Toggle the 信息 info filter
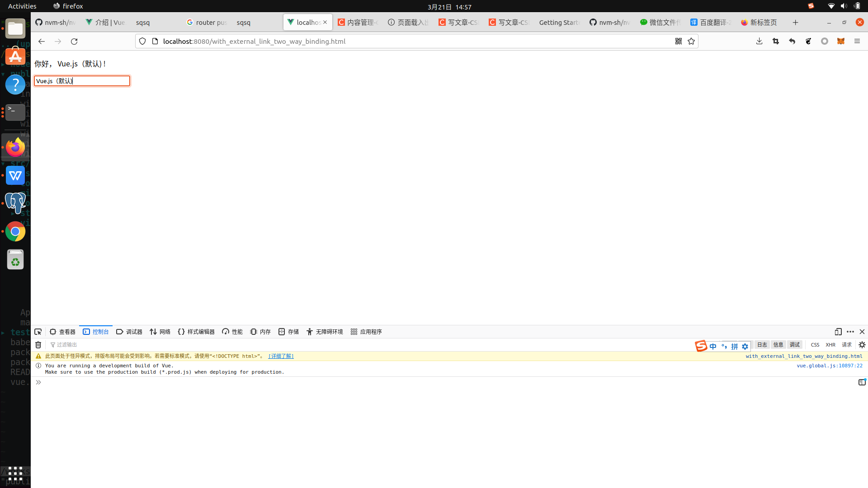Image resolution: width=868 pixels, height=488 pixels. tap(778, 345)
